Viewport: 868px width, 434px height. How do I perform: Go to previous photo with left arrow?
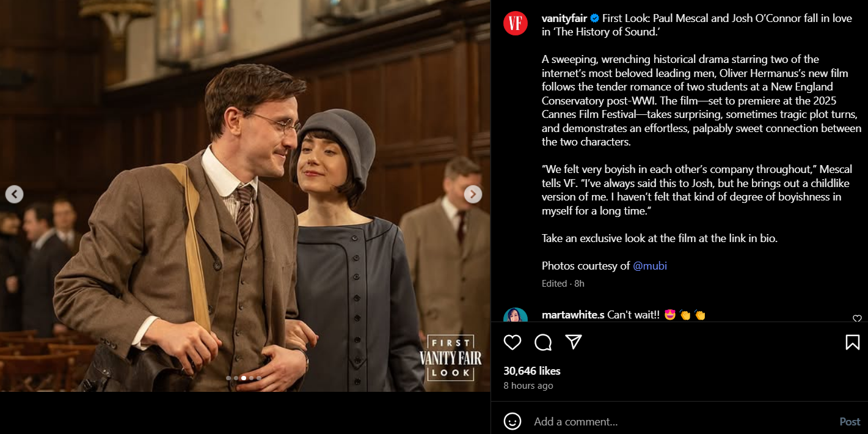pyautogui.click(x=15, y=194)
